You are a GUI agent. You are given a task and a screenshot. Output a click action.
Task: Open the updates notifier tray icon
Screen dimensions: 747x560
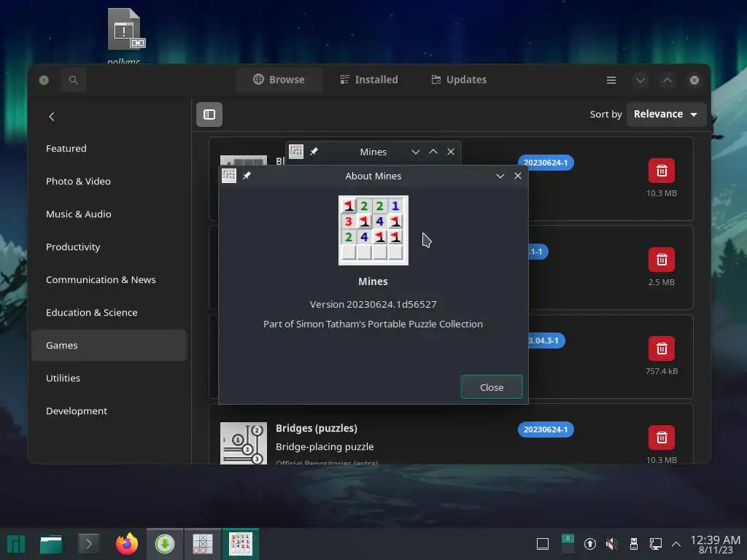point(590,544)
